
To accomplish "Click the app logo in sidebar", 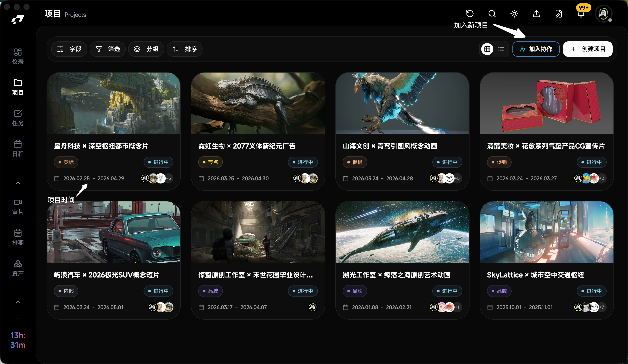I will coord(18,19).
